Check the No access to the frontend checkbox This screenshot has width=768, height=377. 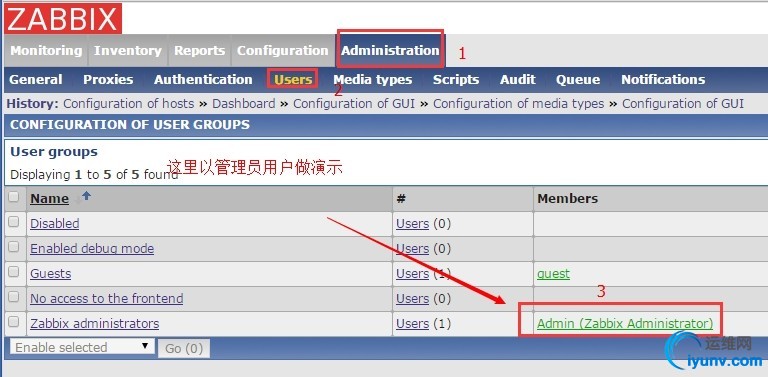click(14, 297)
